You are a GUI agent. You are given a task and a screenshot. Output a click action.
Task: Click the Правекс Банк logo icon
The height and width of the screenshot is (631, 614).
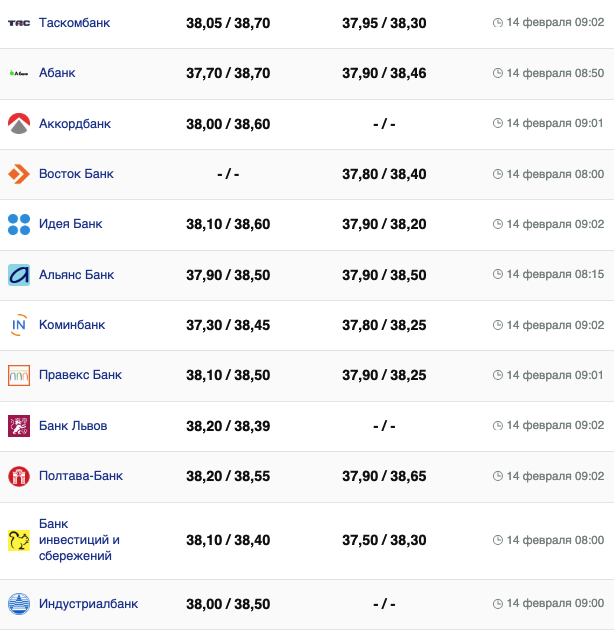click(x=19, y=375)
